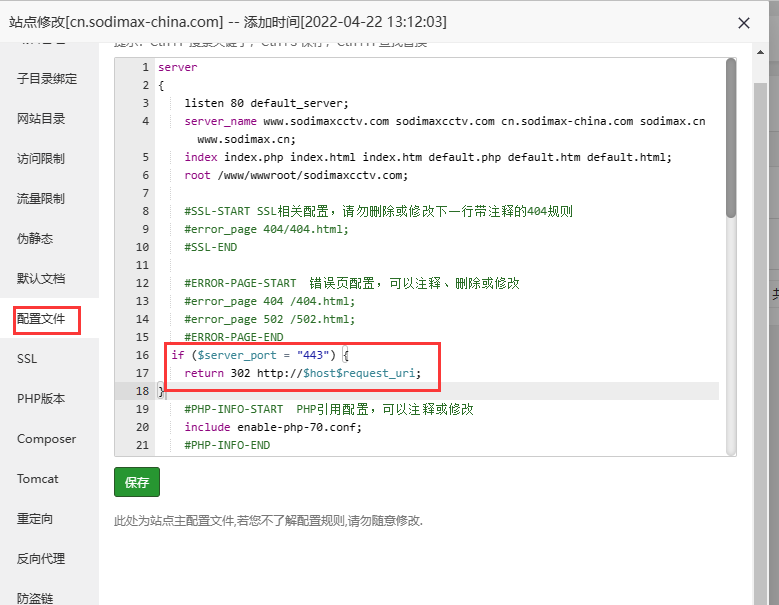Image resolution: width=779 pixels, height=605 pixels.
Task: Open the Composer sidebar tab
Action: click(47, 439)
